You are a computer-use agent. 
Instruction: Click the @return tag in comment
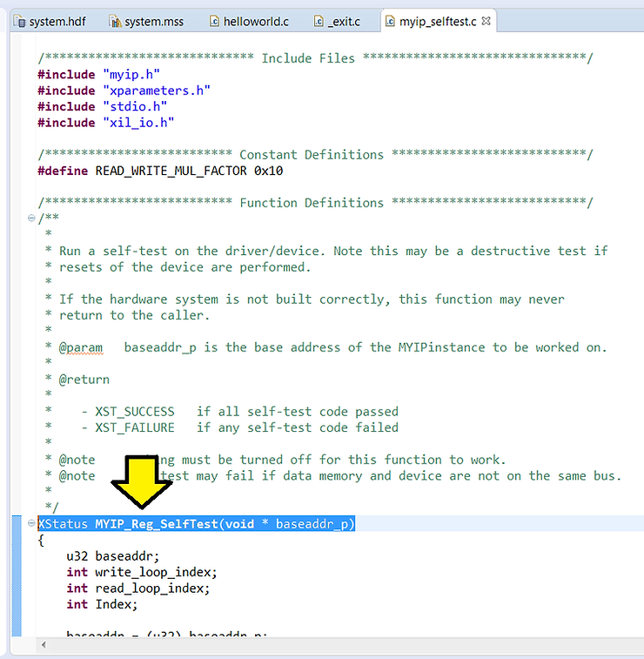tap(84, 380)
